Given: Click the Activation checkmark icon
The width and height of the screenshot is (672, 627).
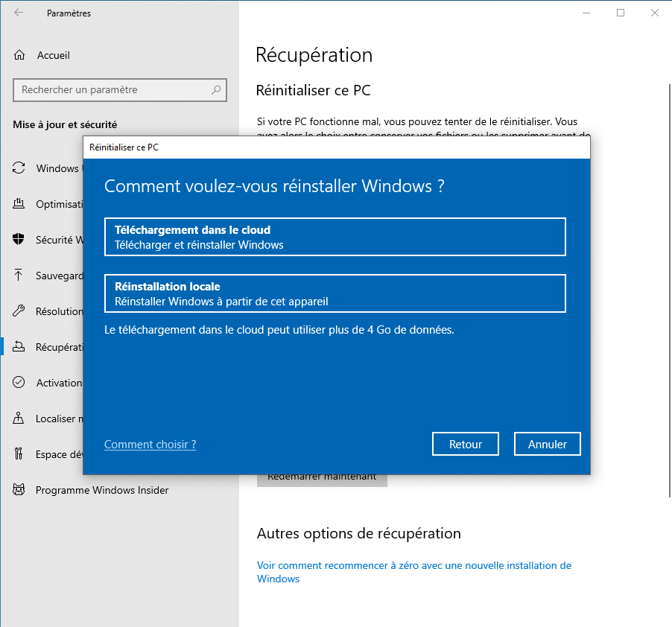Looking at the screenshot, I should click(x=19, y=382).
